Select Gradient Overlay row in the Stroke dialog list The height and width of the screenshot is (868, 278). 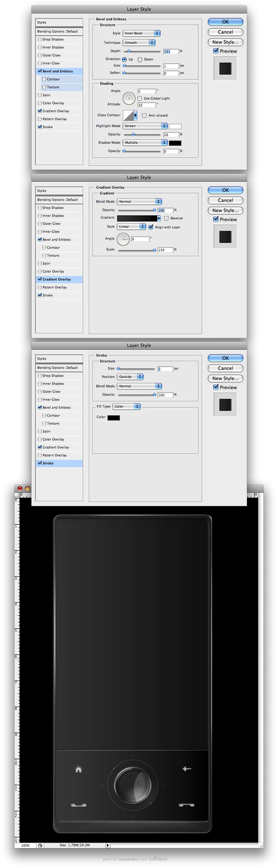pyautogui.click(x=59, y=447)
